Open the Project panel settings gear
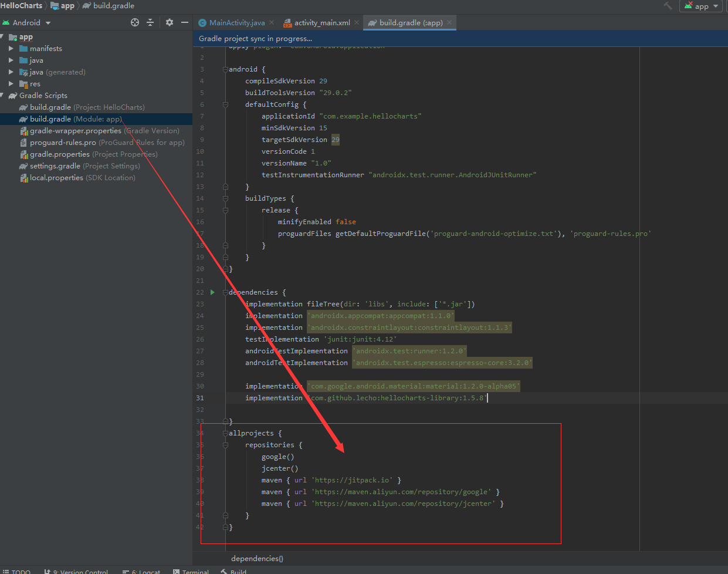 168,22
